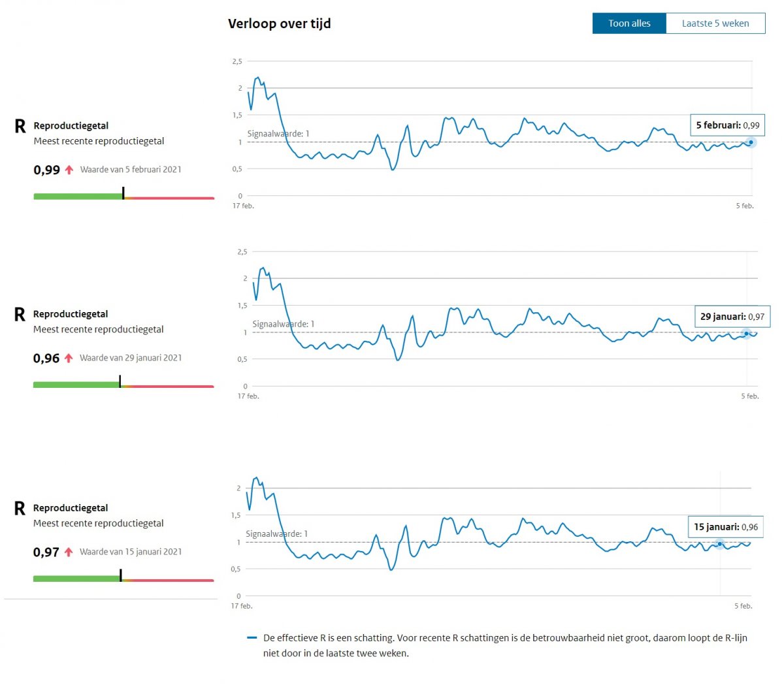Click the '15 januari: 0,96' tooltip
Screen dimensions: 784x700
(725, 527)
